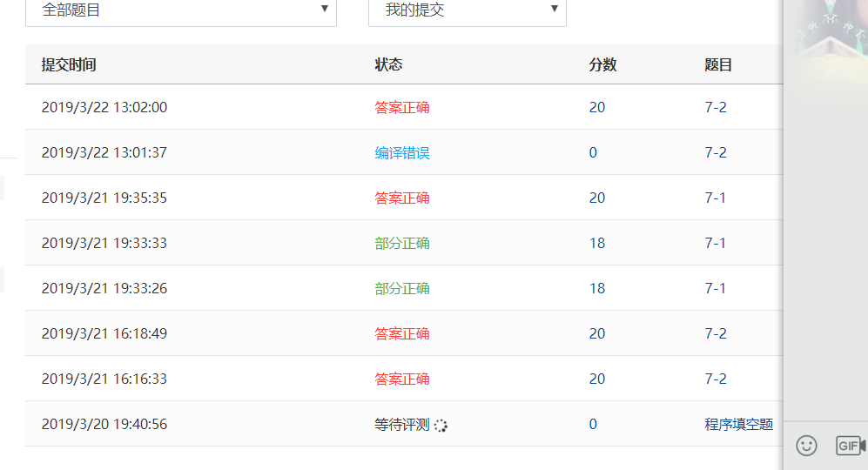
Task: Click the 分数 column header
Action: pos(602,64)
